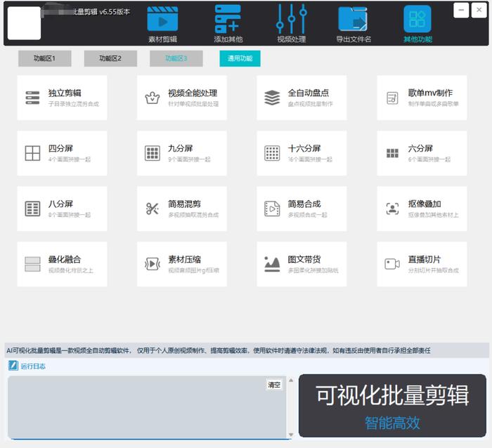Screen dimensions: 492x448
Task: Click the 简易合成 film file icon
Action: (x=272, y=209)
